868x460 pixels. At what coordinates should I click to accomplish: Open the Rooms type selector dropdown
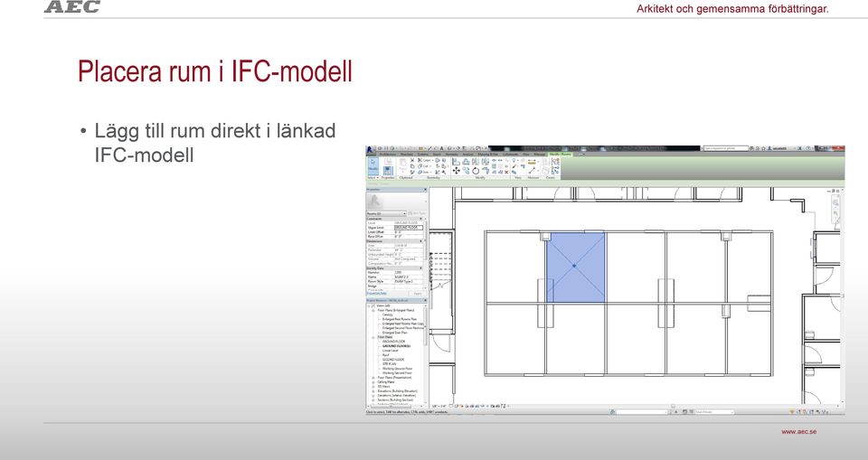(386, 213)
